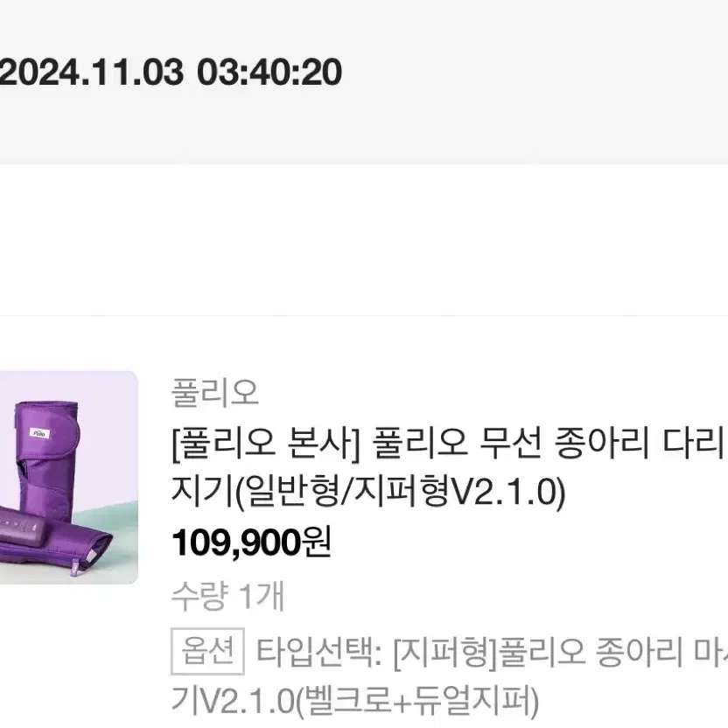Click the lying-down massager wrap in thumbnail

click(x=70, y=542)
